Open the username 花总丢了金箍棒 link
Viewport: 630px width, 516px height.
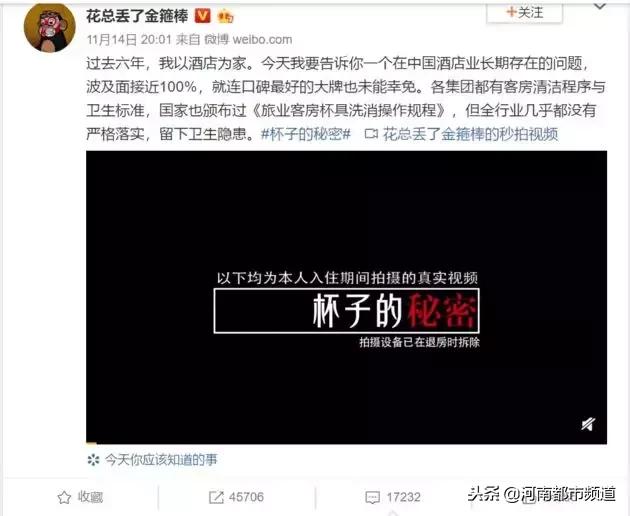[x=137, y=16]
